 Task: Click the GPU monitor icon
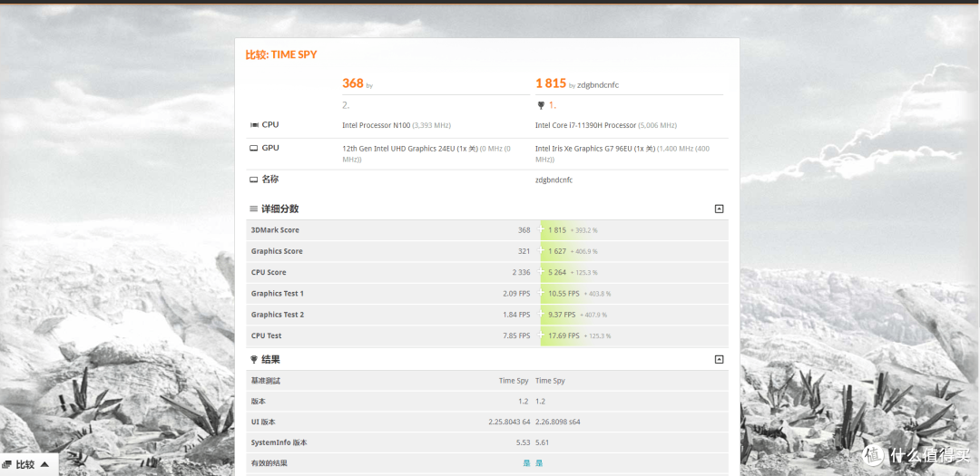click(x=254, y=148)
